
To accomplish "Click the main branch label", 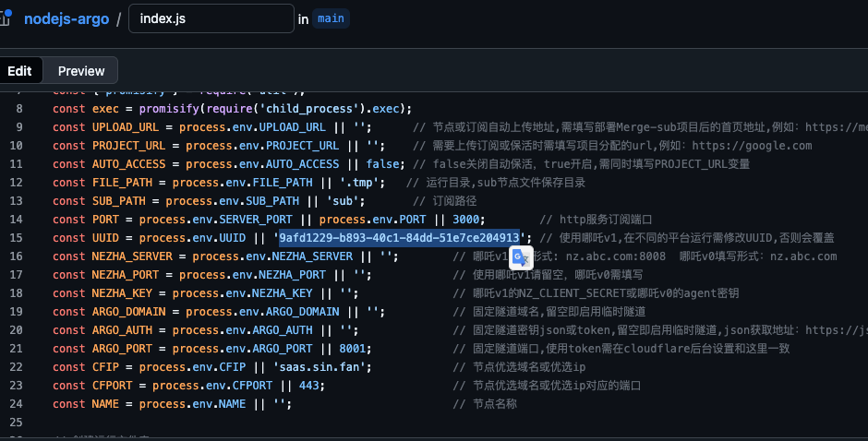I will pyautogui.click(x=332, y=18).
